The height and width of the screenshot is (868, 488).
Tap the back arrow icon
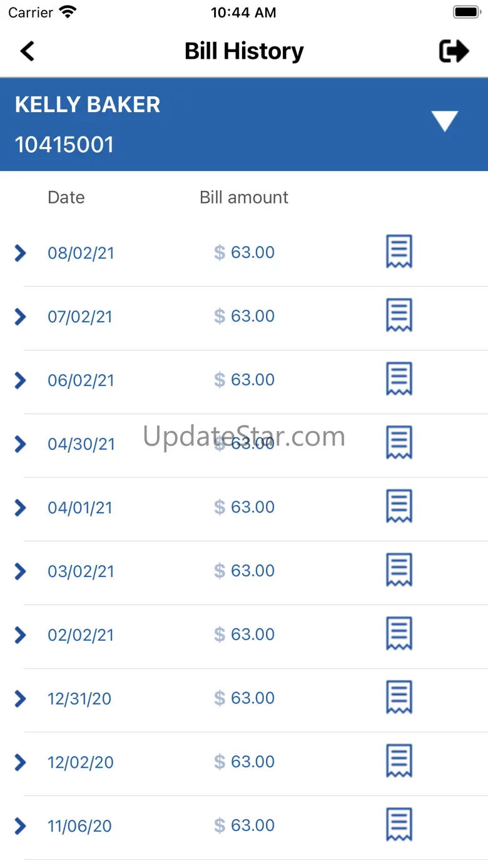coord(27,51)
